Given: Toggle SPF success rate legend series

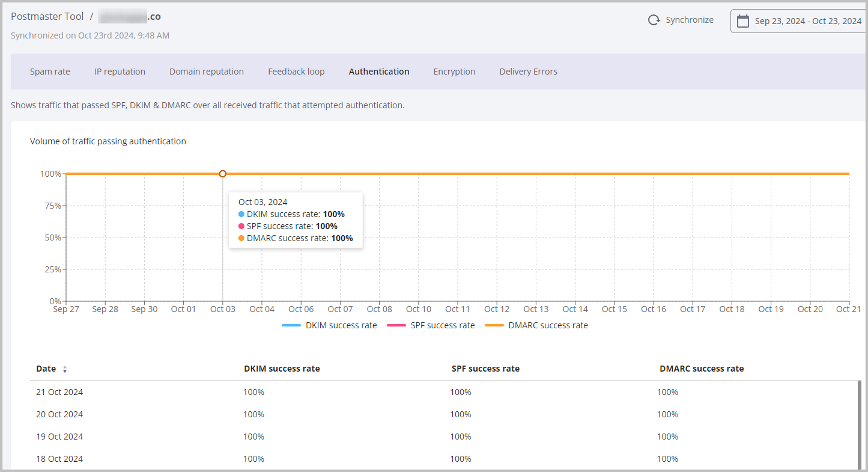Looking at the screenshot, I should click(x=430, y=325).
